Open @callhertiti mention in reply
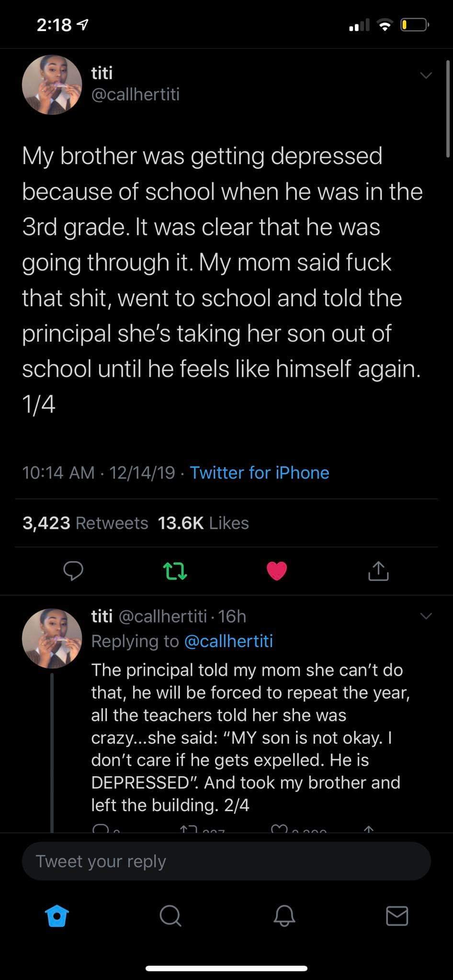Screen dimensions: 453x980 (228, 641)
